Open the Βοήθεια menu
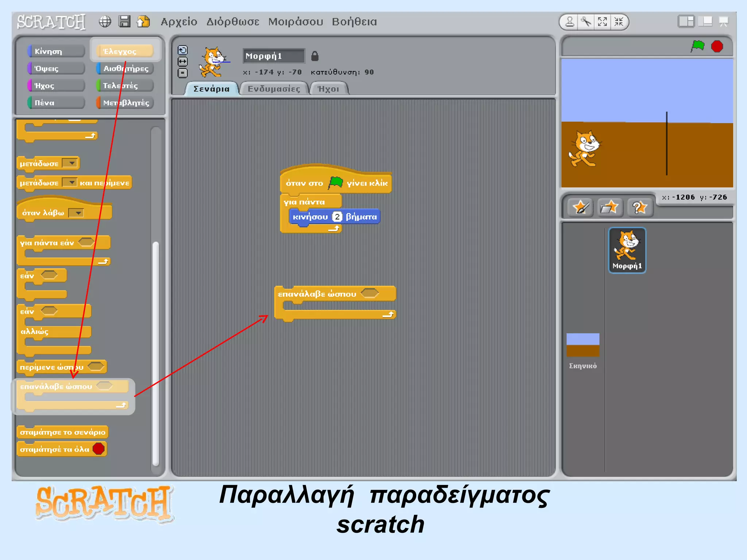 354,22
